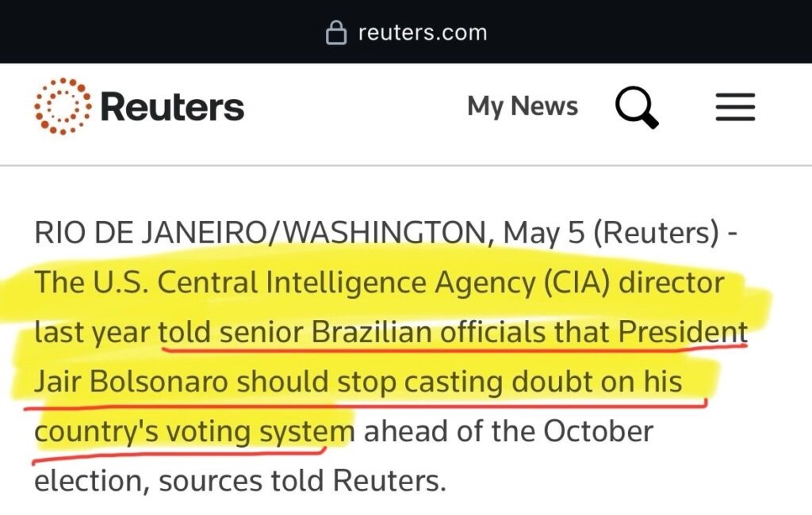Image resolution: width=812 pixels, height=515 pixels.
Task: Click the highlighted "country's voting system" phrase
Action: pos(193,432)
